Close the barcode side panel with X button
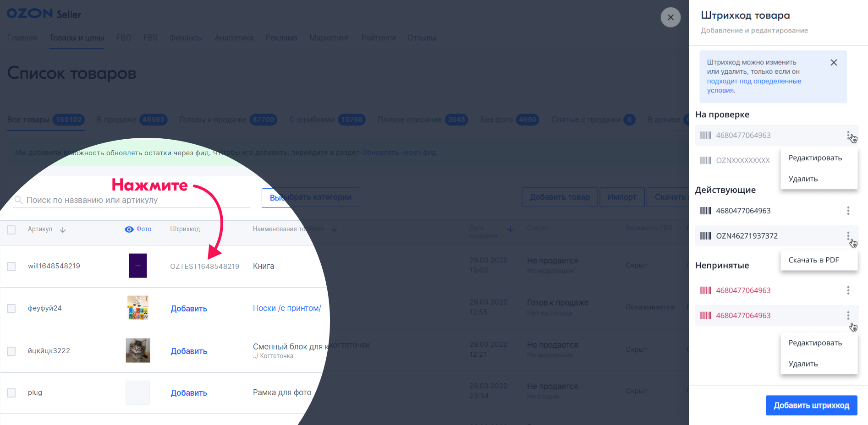 pyautogui.click(x=670, y=17)
